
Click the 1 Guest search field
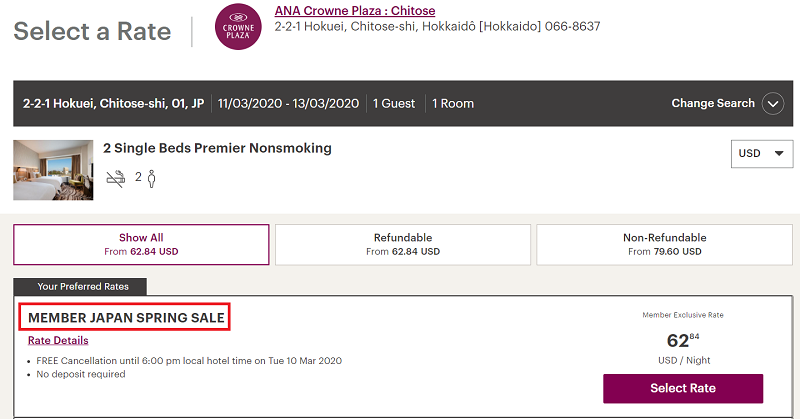pos(394,104)
